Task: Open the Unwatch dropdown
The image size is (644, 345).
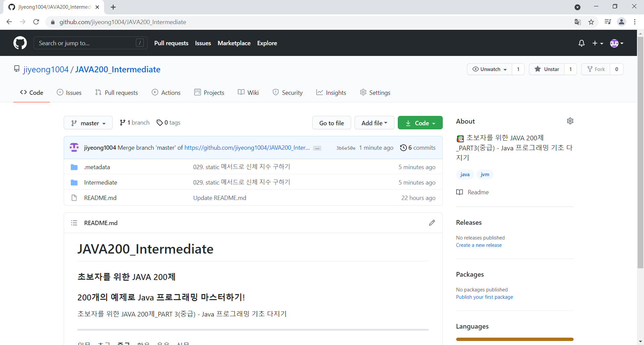Action: click(490, 69)
